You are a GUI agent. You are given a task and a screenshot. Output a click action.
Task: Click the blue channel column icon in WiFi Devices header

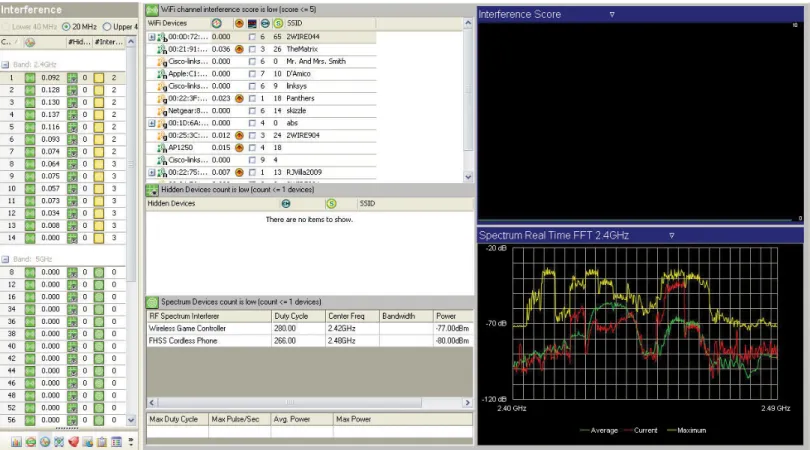[x=265, y=23]
